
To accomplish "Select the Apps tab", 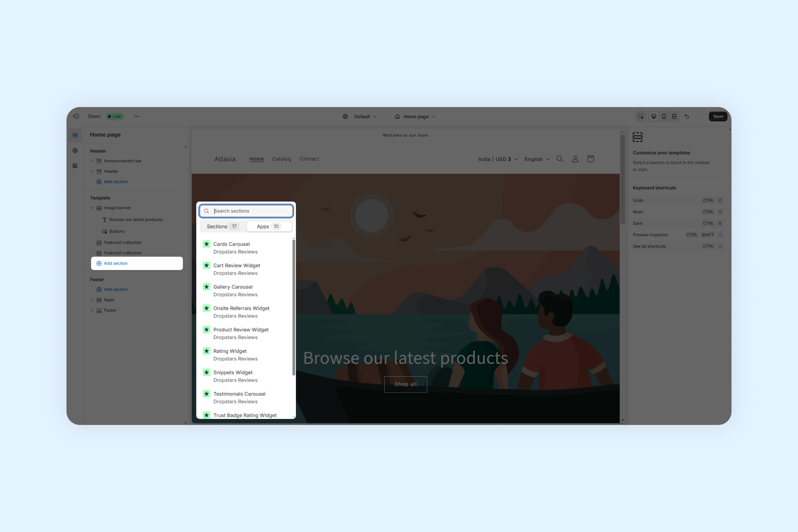I will (269, 226).
